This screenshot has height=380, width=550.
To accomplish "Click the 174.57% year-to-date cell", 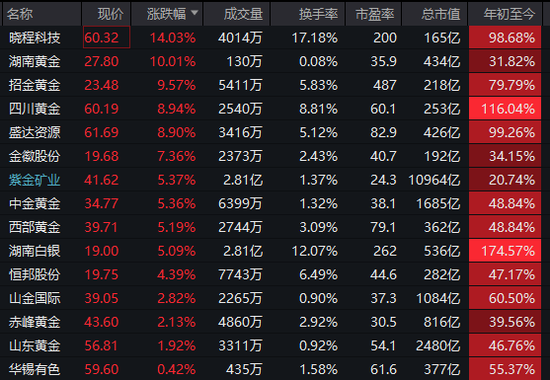I will tap(505, 251).
